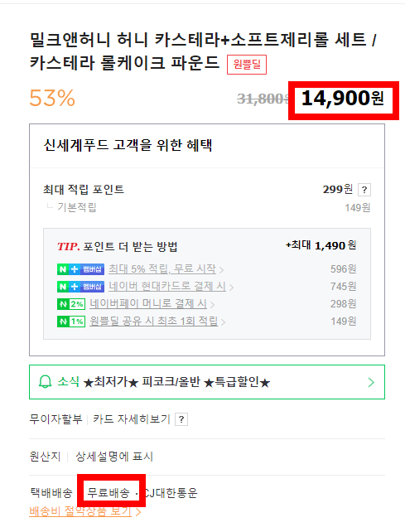Click 무이자할부 label
Screen dimensions: 405x532
(x=55, y=419)
